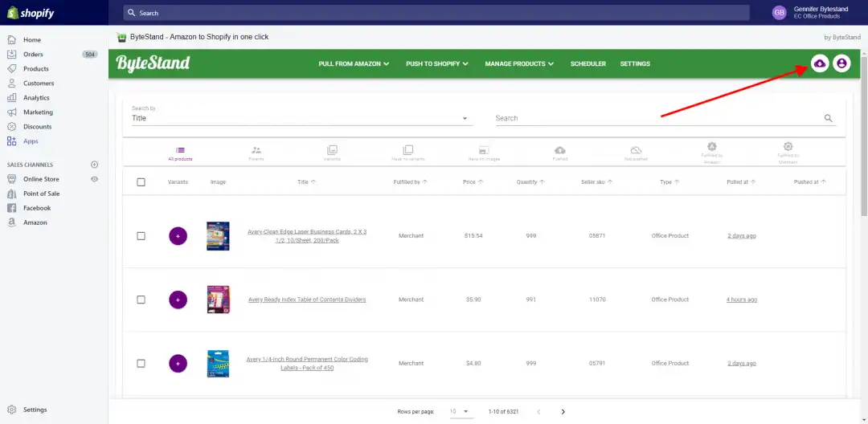Click the ByteStand logo in the green bar
This screenshot has width=868, height=424.
coord(153,63)
